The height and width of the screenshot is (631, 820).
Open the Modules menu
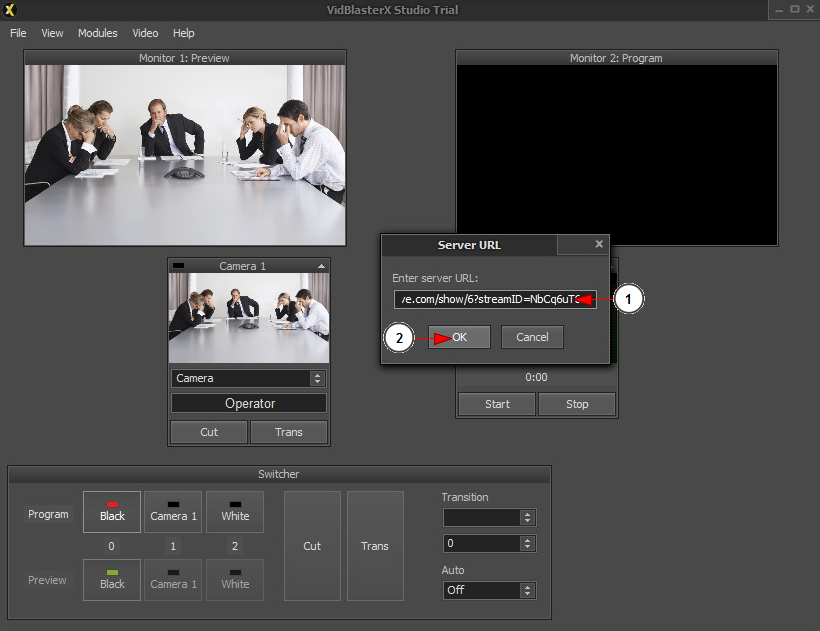98,33
